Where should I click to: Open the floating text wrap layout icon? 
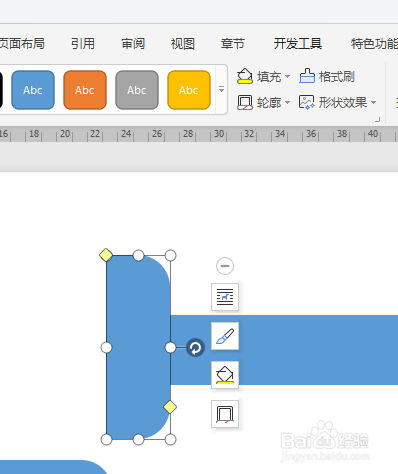pos(225,297)
